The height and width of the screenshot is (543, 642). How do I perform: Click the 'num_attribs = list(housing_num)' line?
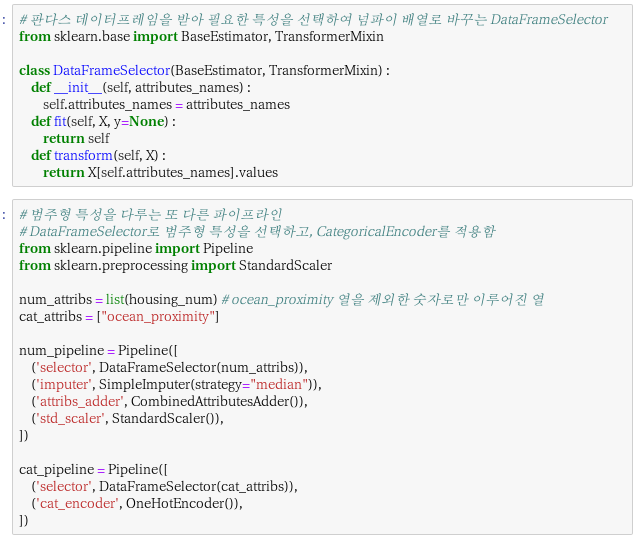(282, 299)
